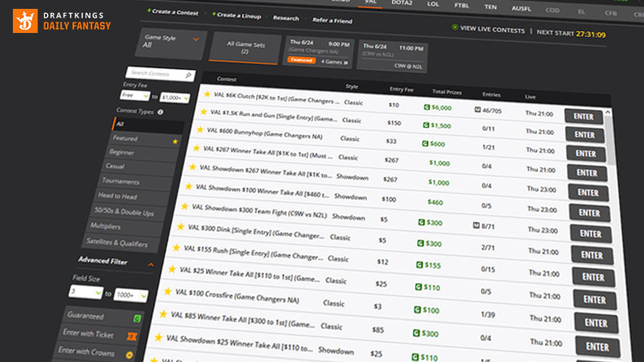Image resolution: width=644 pixels, height=362 pixels.
Task: Open the maximum Field Size 1000+ dropdown
Action: click(130, 295)
